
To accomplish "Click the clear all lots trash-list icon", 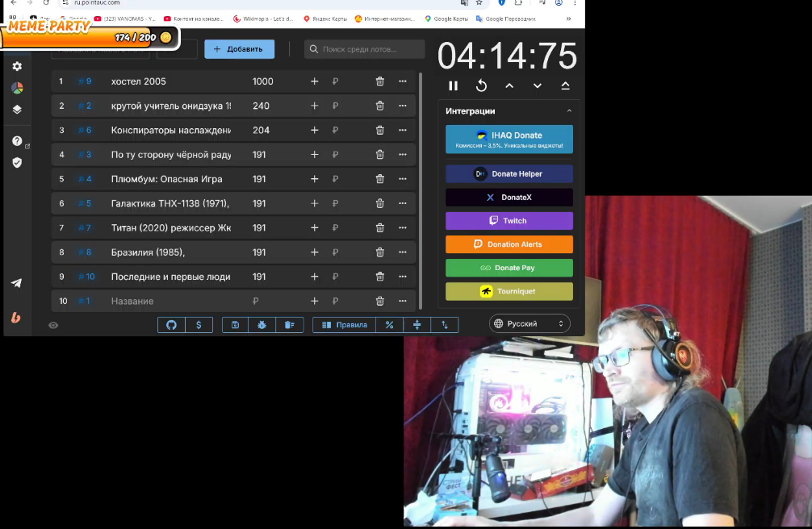I will click(x=290, y=324).
